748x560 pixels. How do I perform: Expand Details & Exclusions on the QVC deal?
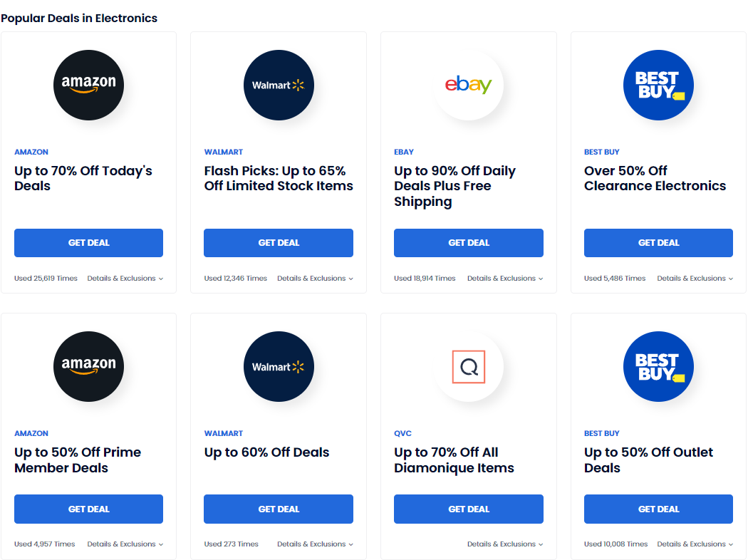point(504,544)
